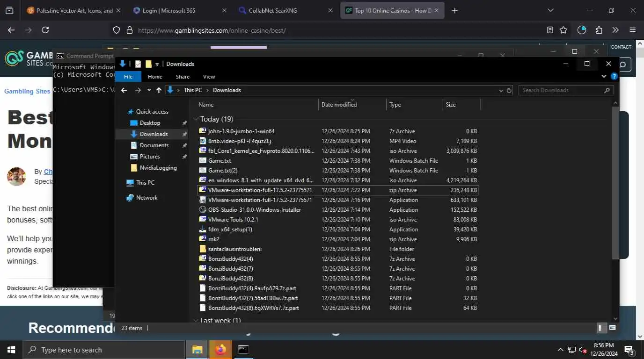The height and width of the screenshot is (359, 644).
Task: Switch to Login | Microsoft 365 tab
Action: click(x=180, y=10)
